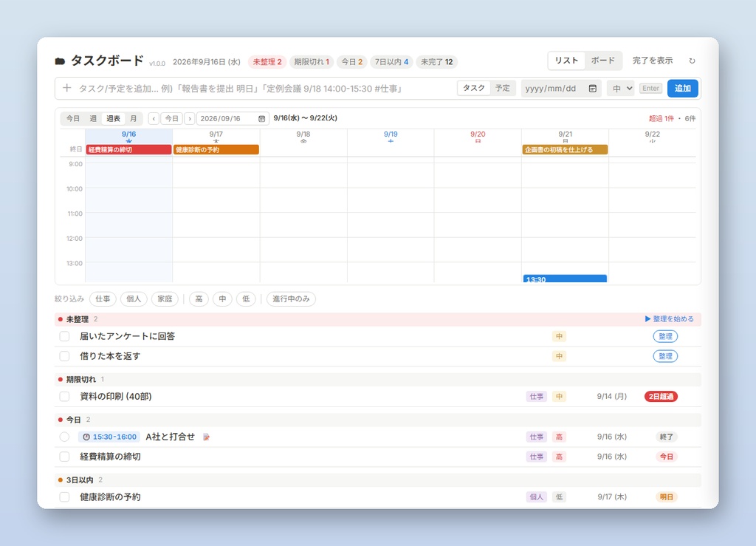Click the play icon for 整理を始める

click(x=647, y=319)
